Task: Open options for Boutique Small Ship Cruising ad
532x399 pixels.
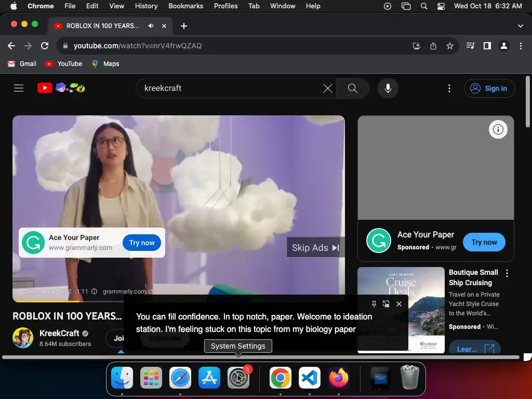Action: pos(507,273)
